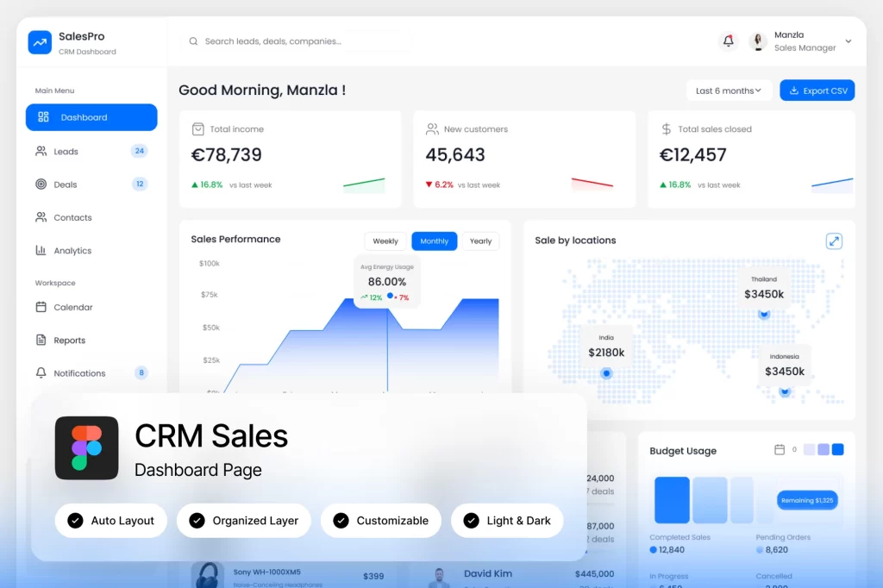Click the magnifier icon in search bar
Image resolution: width=883 pixels, height=588 pixels.
pos(193,41)
